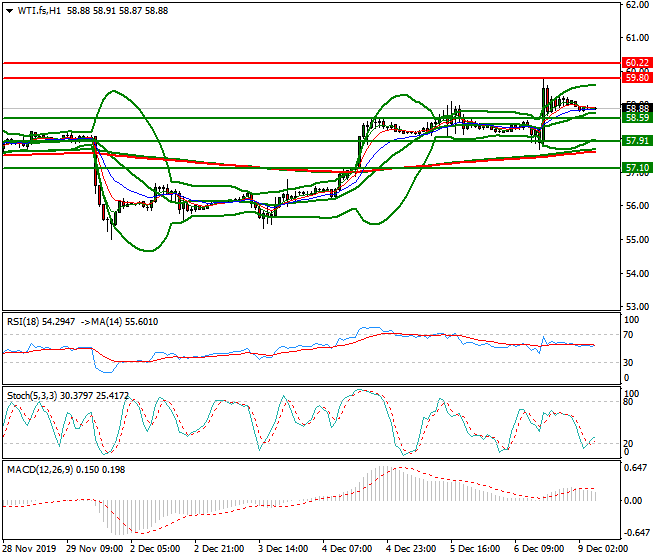Select the WTI.fs,H1 chart symbol label
660x560 pixels.
coord(44,10)
